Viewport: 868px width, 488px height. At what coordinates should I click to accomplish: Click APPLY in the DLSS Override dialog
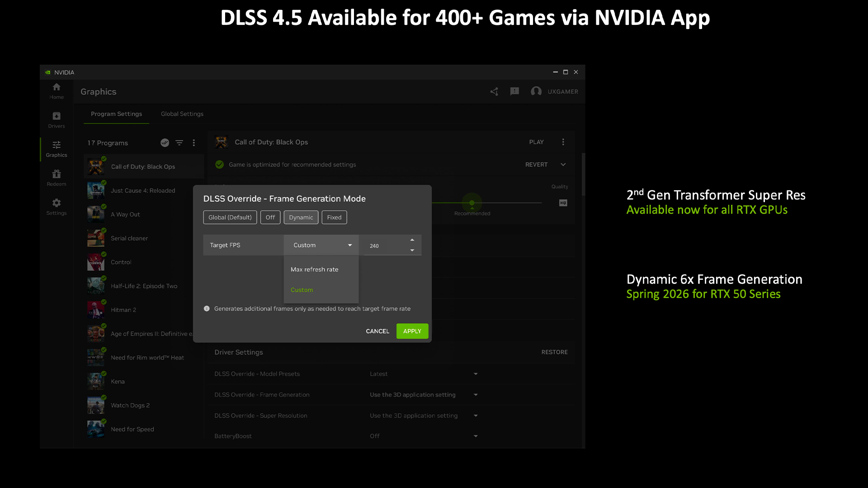(412, 331)
